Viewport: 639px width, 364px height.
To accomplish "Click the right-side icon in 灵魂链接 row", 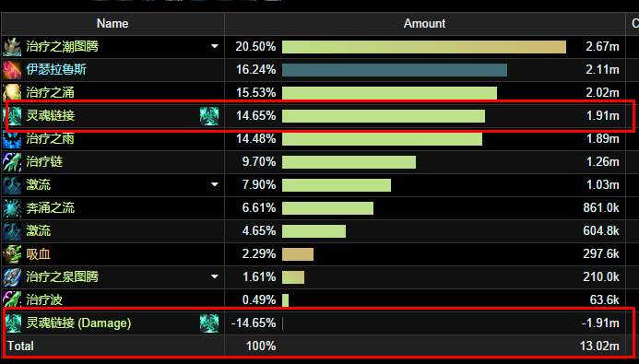I will pos(209,115).
